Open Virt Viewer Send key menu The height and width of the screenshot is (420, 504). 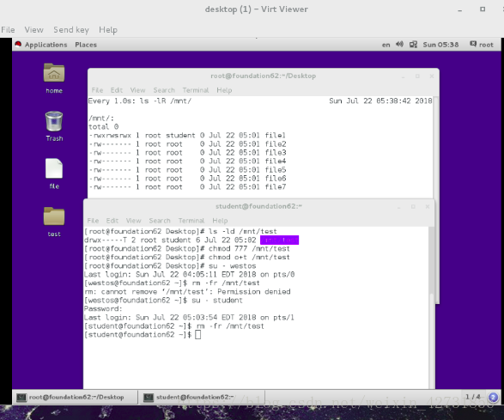(x=71, y=30)
